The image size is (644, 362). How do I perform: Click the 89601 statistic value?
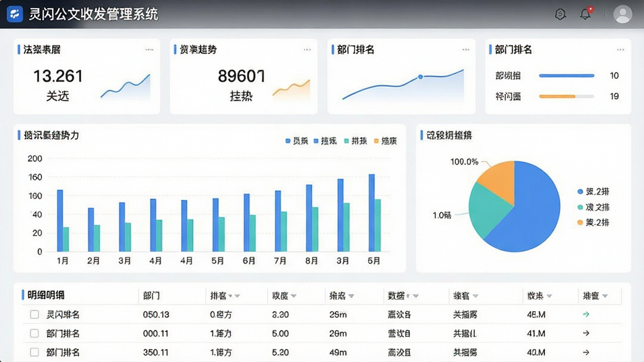(x=241, y=76)
